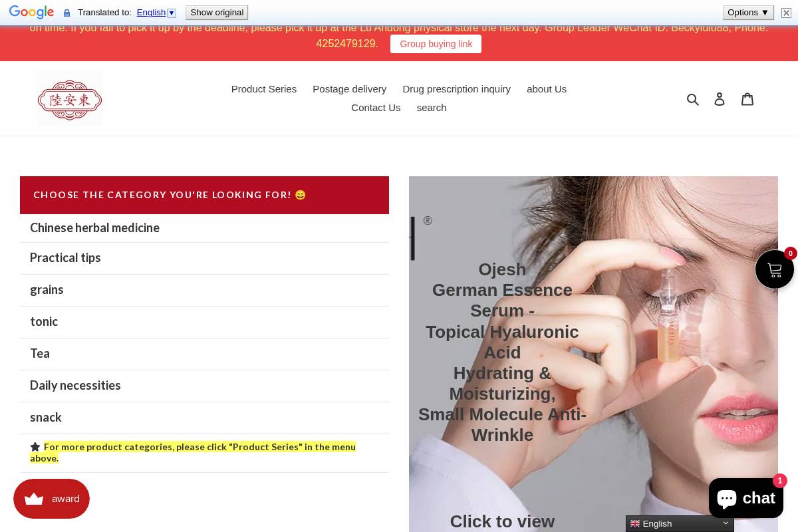Open the shopping cart icon in the header
Screen dimensions: 798x532
point(747,98)
